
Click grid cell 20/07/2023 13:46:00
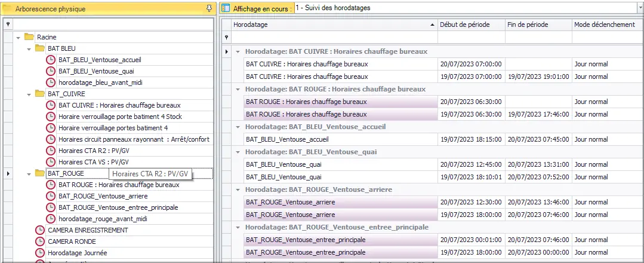(x=538, y=202)
